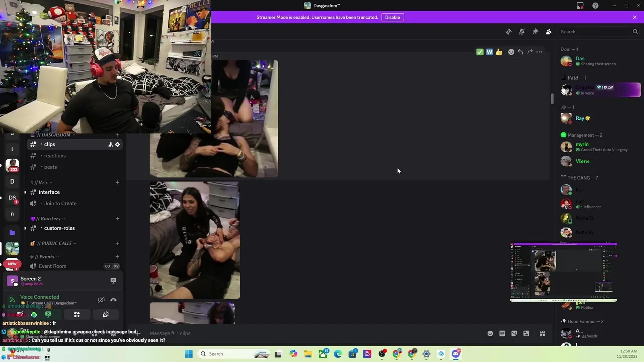This screenshot has width=644, height=362.
Task: Collapse the // PUBLIC CALLS category
Action: tap(53, 243)
